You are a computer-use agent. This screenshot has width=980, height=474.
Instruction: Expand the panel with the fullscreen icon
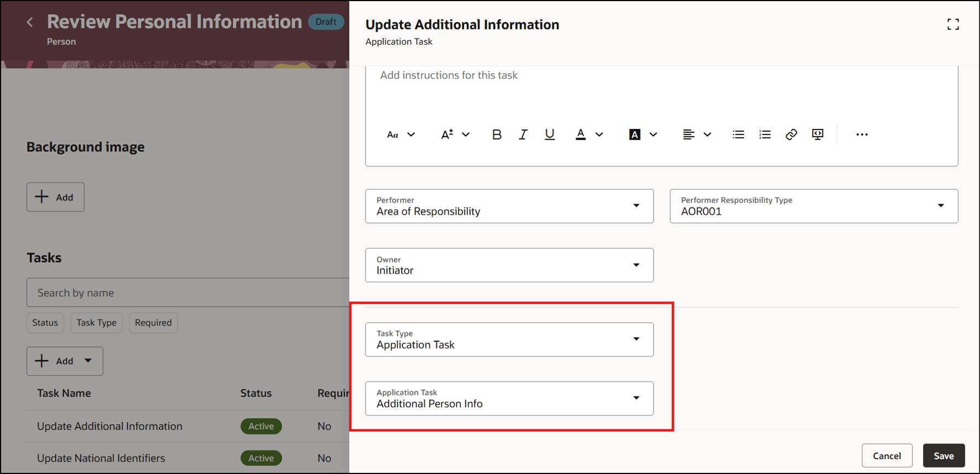pyautogui.click(x=953, y=25)
